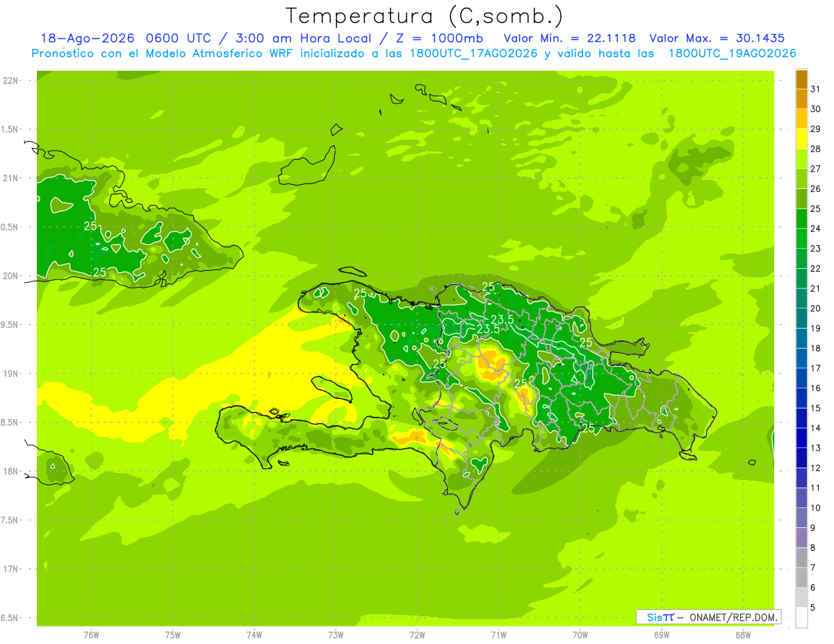The width and height of the screenshot is (834, 644).
Task: Click the Valor Max. = 30.1435 text
Action: click(x=717, y=38)
